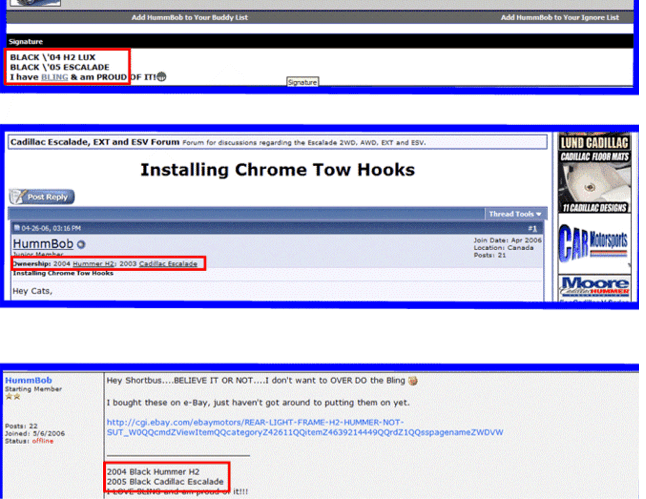Click Add HummBob to Your Ignore List
Screen dimensions: 646x499
[x=559, y=17]
